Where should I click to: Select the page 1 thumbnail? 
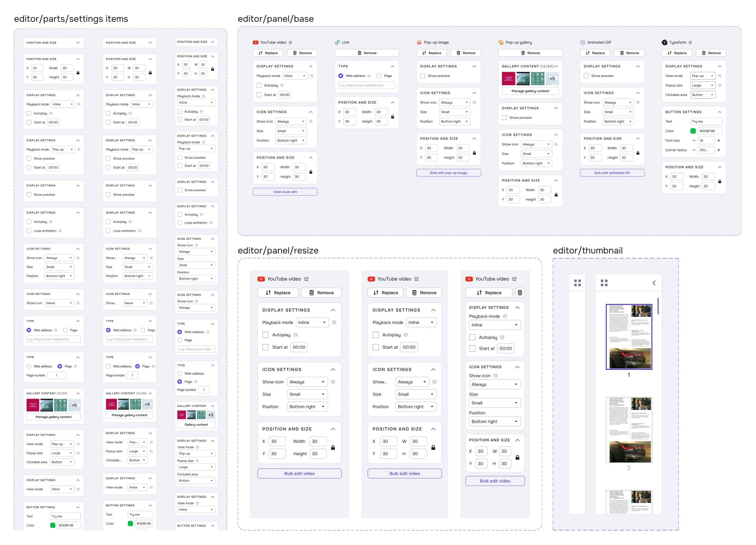pyautogui.click(x=629, y=337)
